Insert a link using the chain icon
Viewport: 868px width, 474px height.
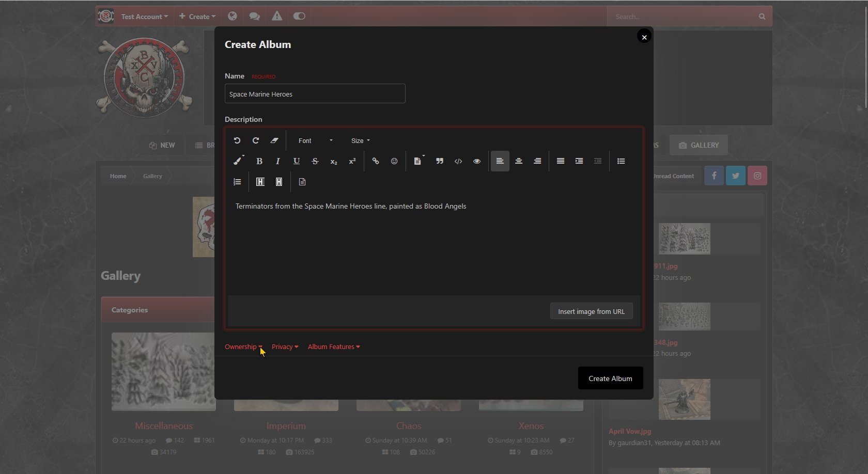(376, 161)
